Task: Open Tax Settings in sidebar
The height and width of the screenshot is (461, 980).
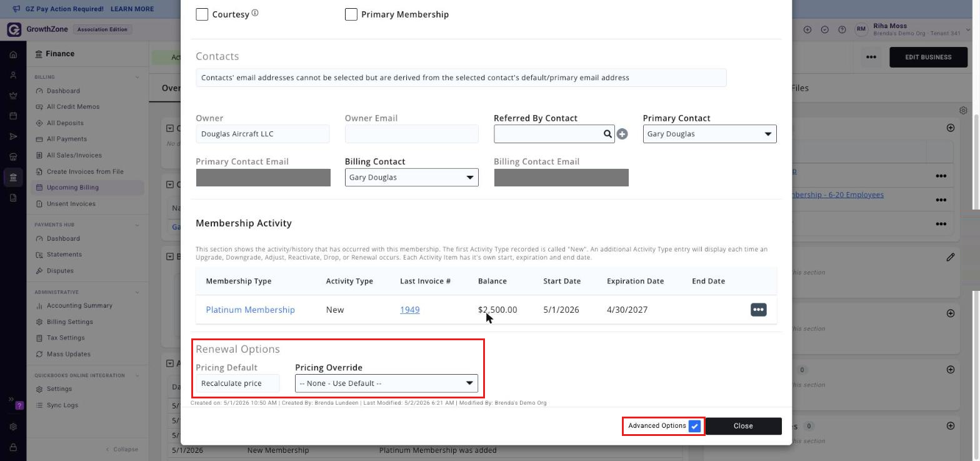Action: coord(66,338)
